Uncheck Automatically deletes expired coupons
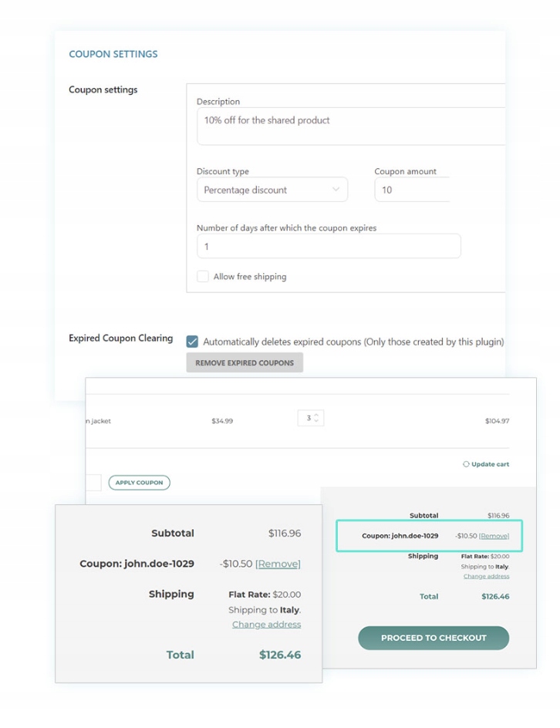 [x=192, y=341]
